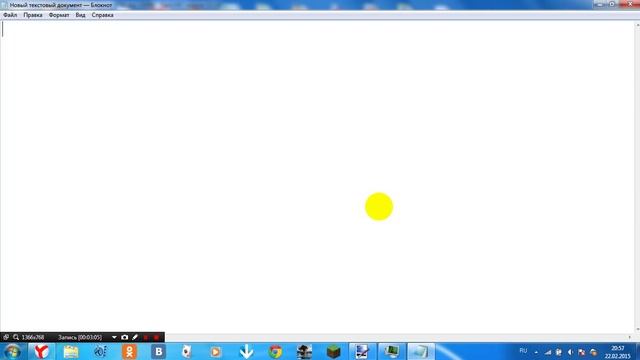Viewport: 640px width, 360px height.
Task: Close the Notepad window
Action: click(629, 4)
